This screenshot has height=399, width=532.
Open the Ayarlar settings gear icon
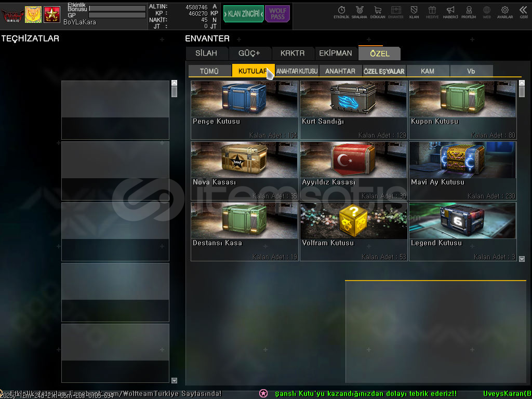(x=505, y=12)
